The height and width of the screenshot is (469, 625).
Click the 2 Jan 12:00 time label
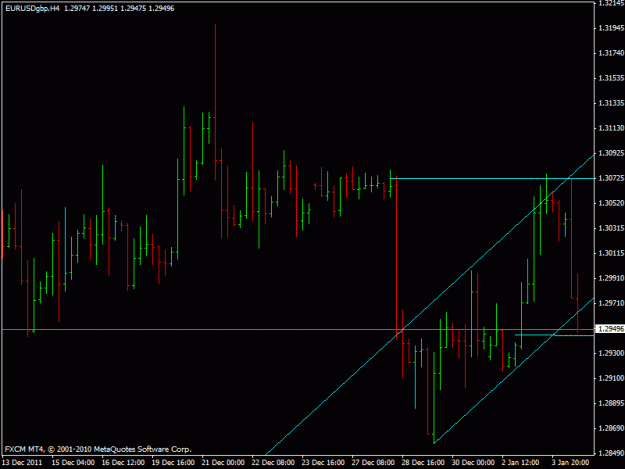click(x=521, y=463)
